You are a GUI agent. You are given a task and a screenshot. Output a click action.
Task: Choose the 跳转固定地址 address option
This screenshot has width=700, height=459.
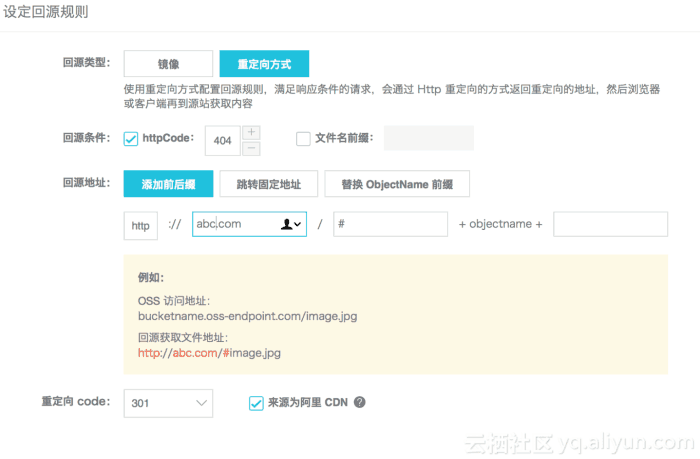(269, 184)
